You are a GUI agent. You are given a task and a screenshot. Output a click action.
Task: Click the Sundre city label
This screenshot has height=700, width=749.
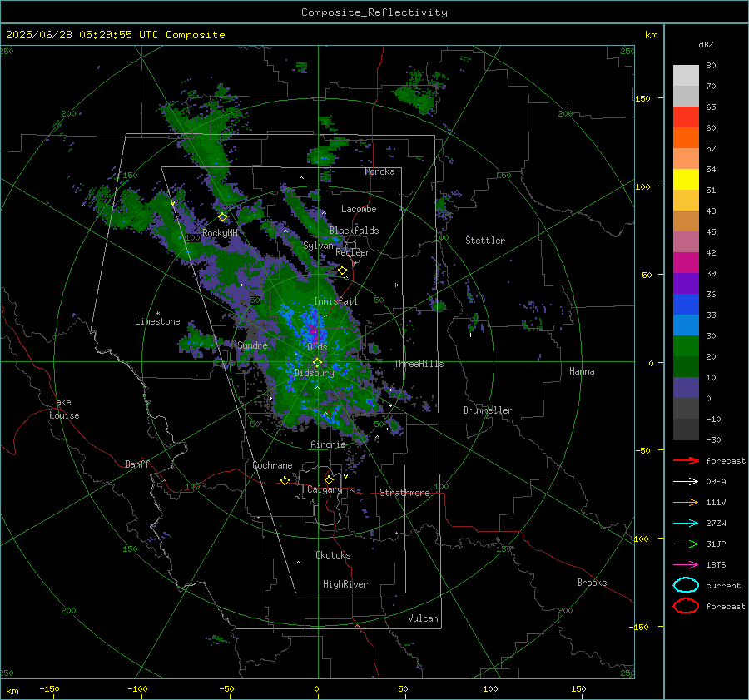pos(252,345)
